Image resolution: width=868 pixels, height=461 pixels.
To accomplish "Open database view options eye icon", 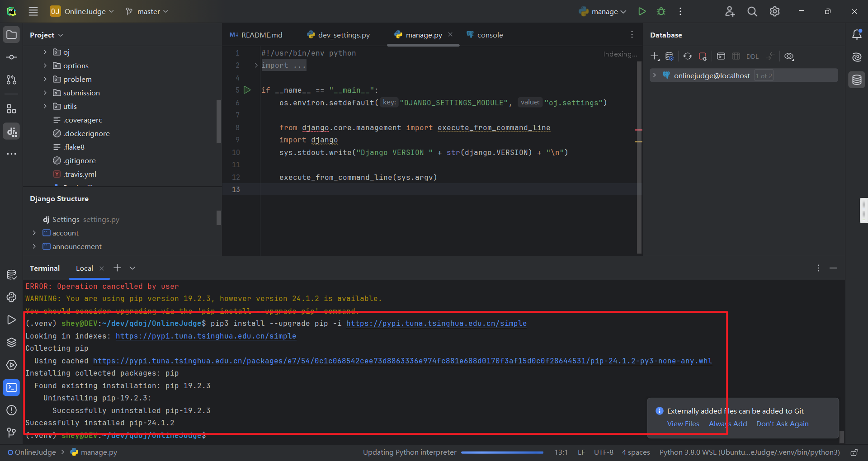I will (x=789, y=56).
